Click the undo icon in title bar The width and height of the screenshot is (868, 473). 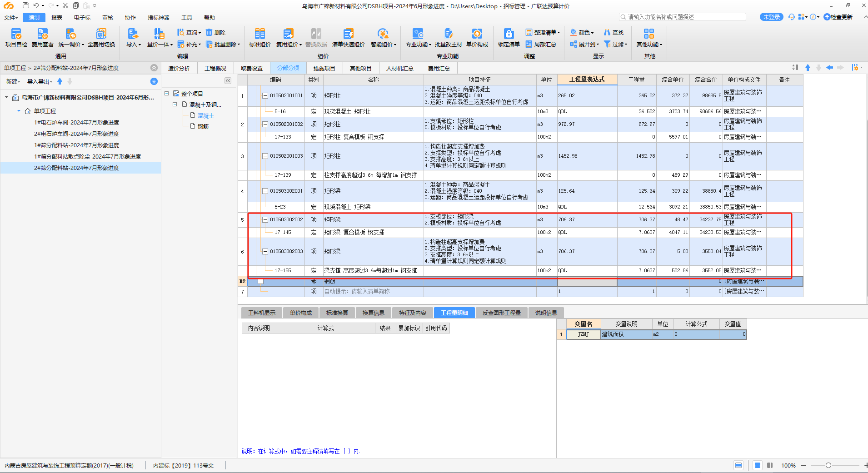[36, 5]
